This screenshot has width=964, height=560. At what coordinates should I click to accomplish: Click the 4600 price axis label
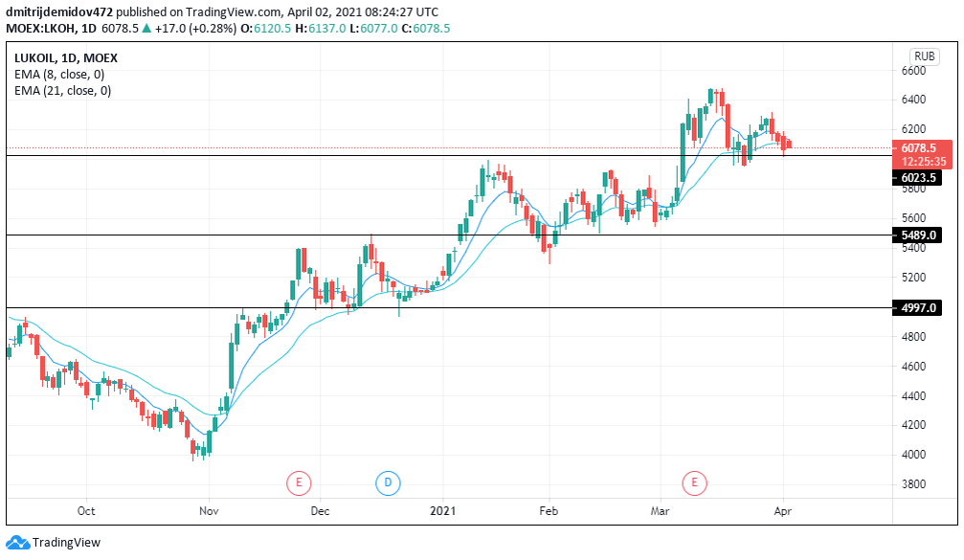[x=913, y=367]
